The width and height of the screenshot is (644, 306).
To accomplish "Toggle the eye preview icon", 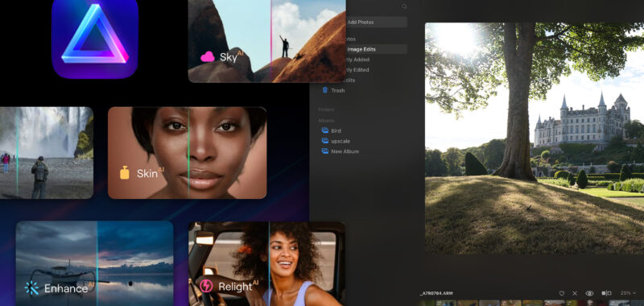I will 589,293.
